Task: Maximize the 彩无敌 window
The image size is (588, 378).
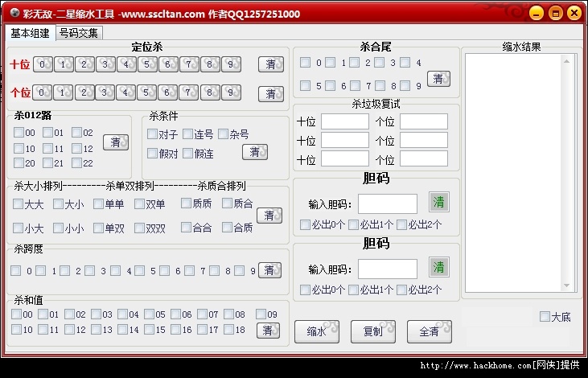Action: [556, 13]
